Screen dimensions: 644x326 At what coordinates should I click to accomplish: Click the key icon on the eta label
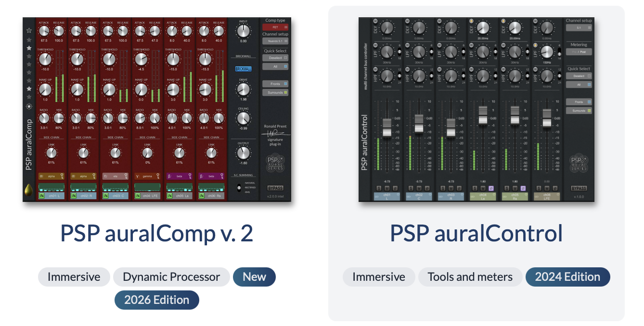pos(127,176)
